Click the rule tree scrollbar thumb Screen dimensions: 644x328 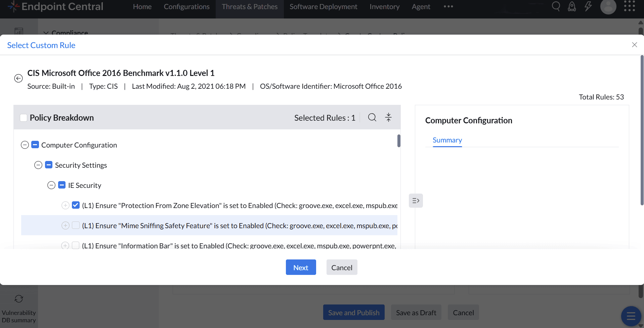pyautogui.click(x=399, y=141)
